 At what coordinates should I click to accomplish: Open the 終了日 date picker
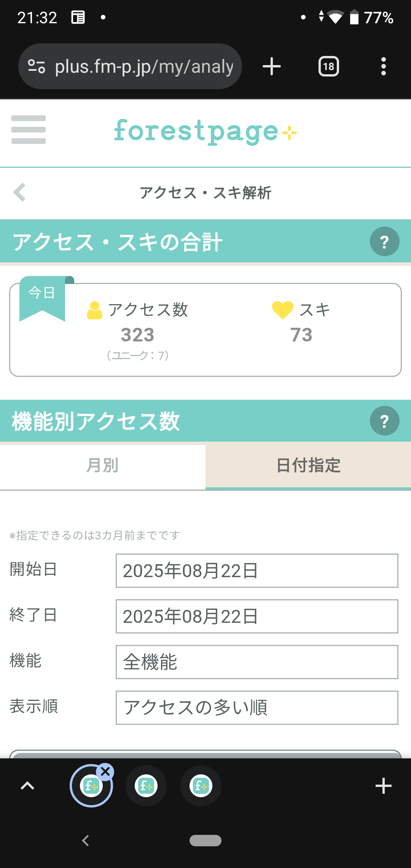coord(257,616)
